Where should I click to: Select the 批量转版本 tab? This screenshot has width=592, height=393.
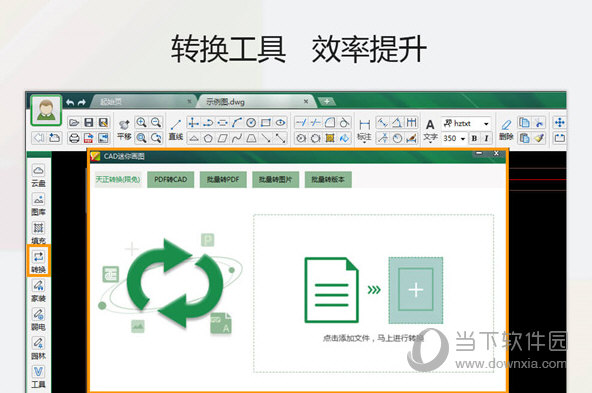[328, 179]
